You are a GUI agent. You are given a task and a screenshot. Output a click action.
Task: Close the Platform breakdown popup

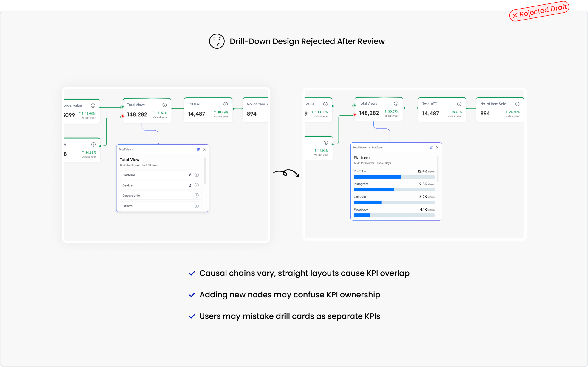[x=437, y=147]
